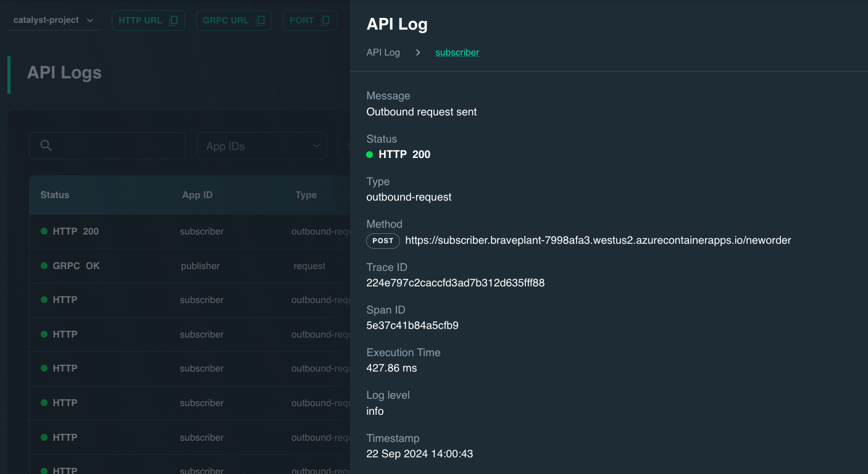
Task: Select the HTTP 200 log row
Action: pyautogui.click(x=190, y=231)
